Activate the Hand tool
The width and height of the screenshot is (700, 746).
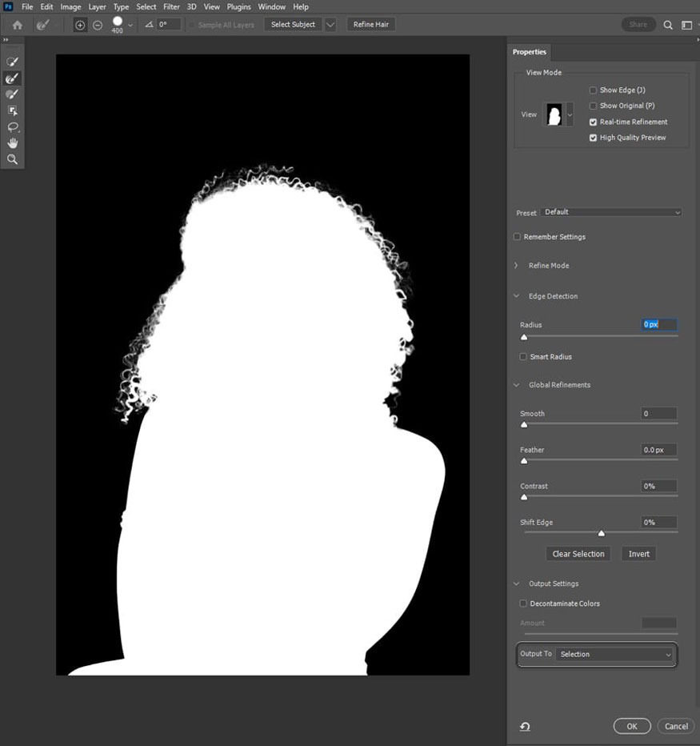12,143
